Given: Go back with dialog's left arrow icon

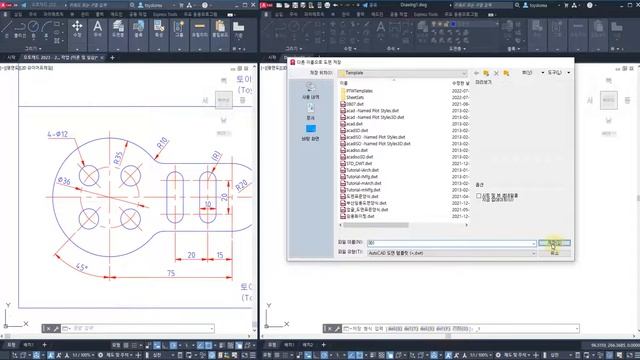Looking at the screenshot, I should (476, 73).
